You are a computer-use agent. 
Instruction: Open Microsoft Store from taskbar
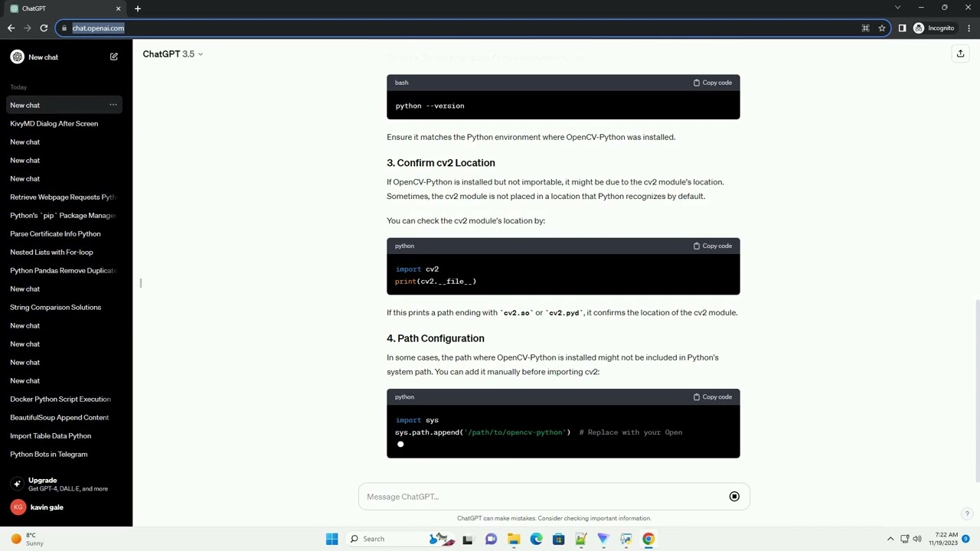(x=558, y=539)
